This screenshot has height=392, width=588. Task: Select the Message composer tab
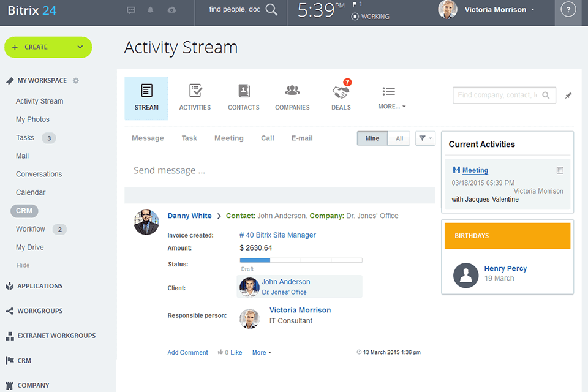pyautogui.click(x=148, y=138)
